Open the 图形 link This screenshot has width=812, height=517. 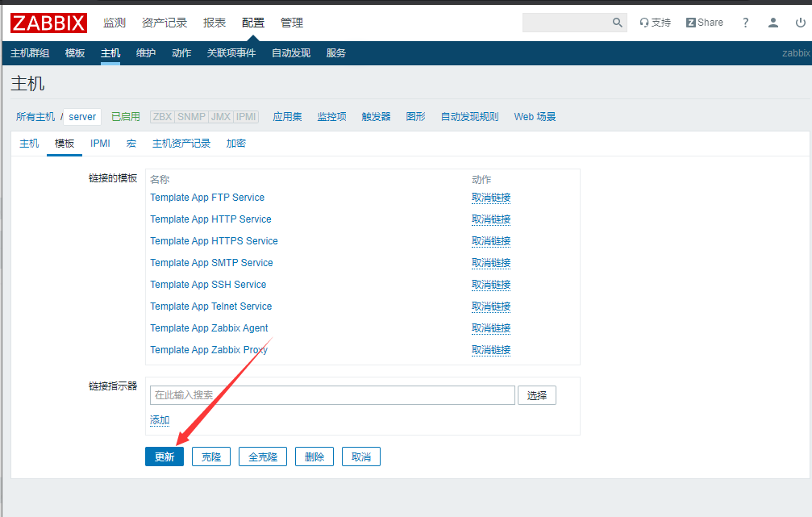coord(416,117)
